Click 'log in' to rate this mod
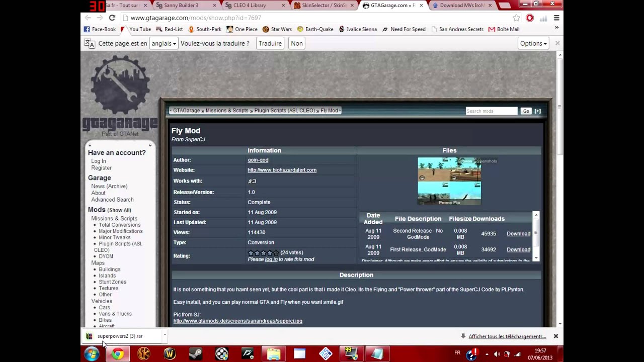The width and height of the screenshot is (644, 362). coord(271,259)
